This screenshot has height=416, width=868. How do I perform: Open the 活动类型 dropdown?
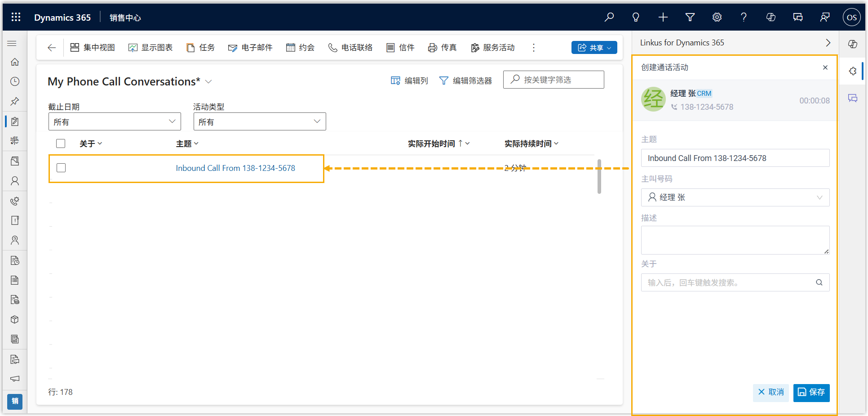point(259,121)
